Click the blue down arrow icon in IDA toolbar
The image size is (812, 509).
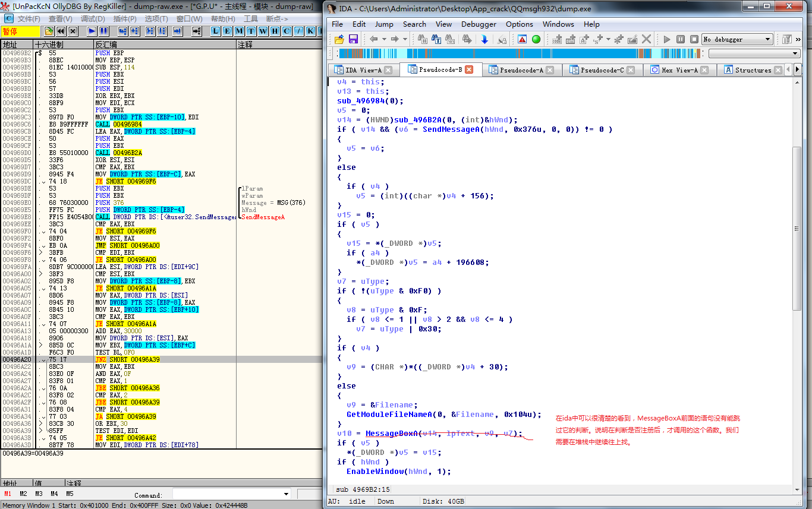pyautogui.click(x=484, y=39)
